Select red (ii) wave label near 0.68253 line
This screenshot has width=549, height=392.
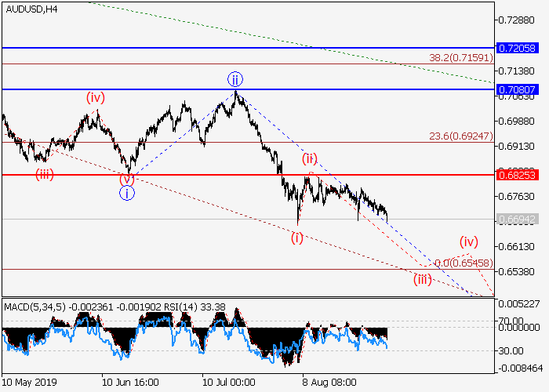310,159
